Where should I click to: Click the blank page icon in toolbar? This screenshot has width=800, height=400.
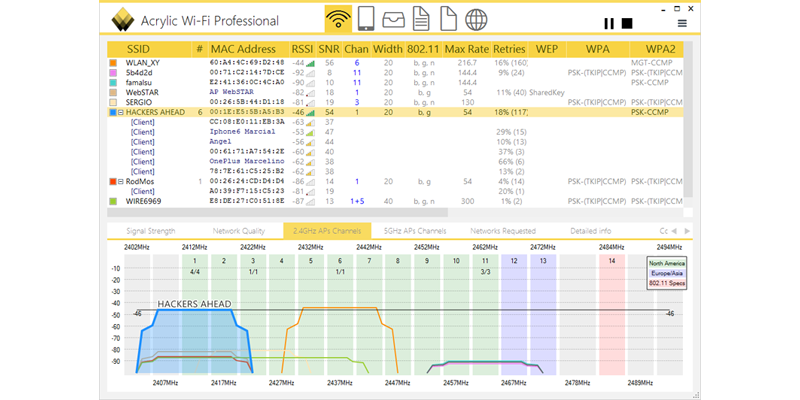(x=448, y=20)
